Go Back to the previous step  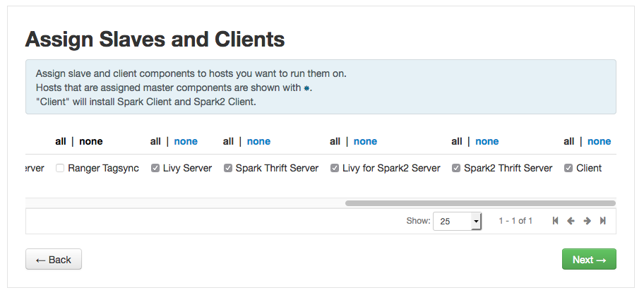tap(54, 260)
